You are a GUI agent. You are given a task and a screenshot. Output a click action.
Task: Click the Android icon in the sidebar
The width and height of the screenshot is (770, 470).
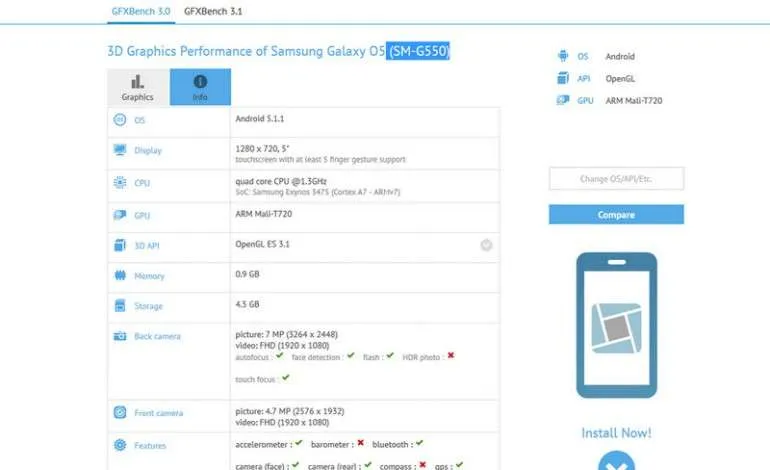(x=563, y=55)
